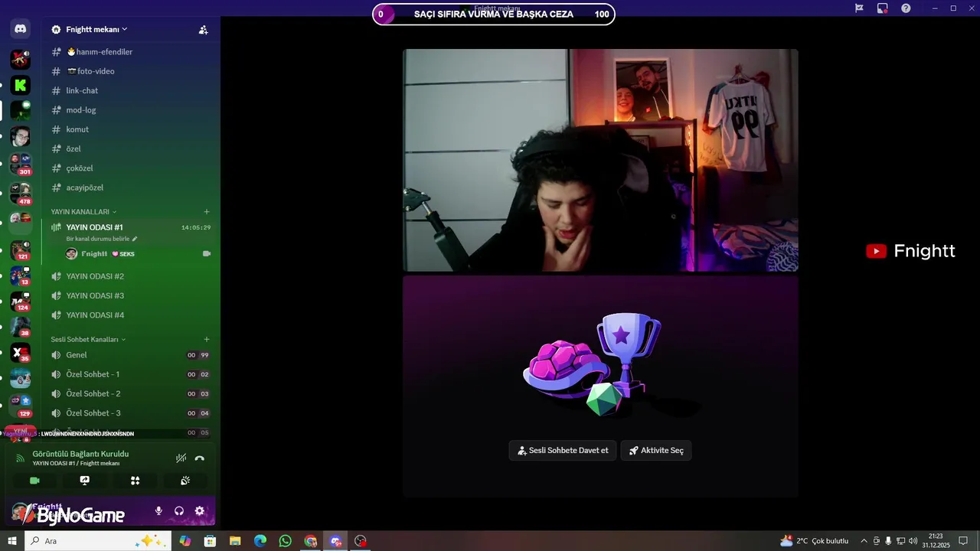Join Özel Sohbet - 2 voice channel
The image size is (980, 551).
130,393
